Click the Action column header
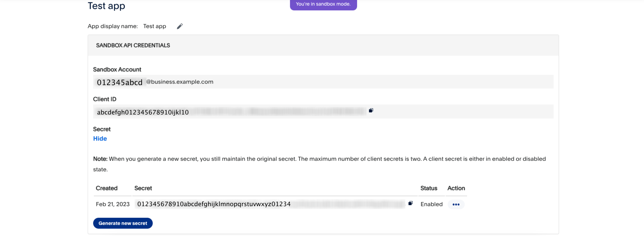 point(456,188)
